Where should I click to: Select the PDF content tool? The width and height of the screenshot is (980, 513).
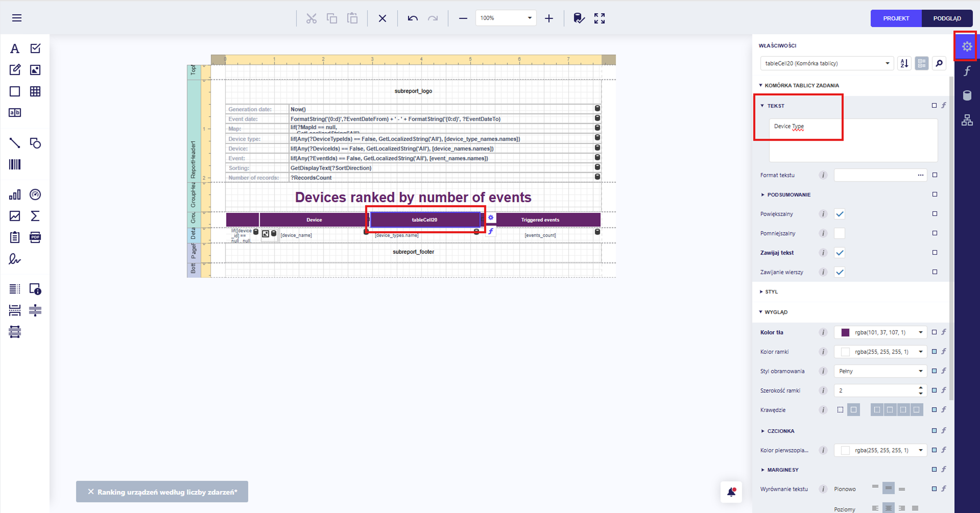35,237
